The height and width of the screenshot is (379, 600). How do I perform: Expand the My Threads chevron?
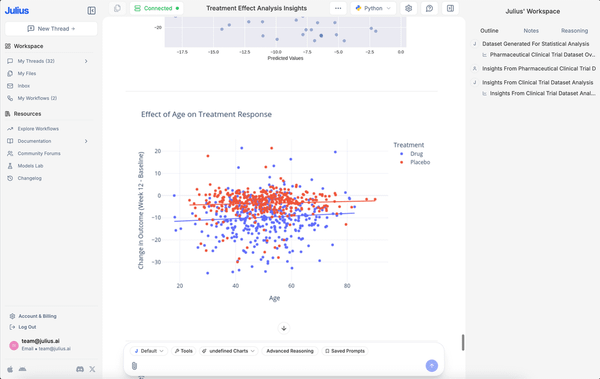[86, 61]
